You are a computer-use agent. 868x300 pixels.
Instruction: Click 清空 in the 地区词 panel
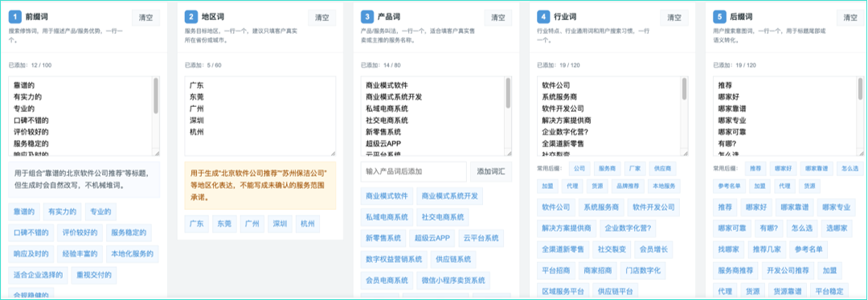coord(321,18)
